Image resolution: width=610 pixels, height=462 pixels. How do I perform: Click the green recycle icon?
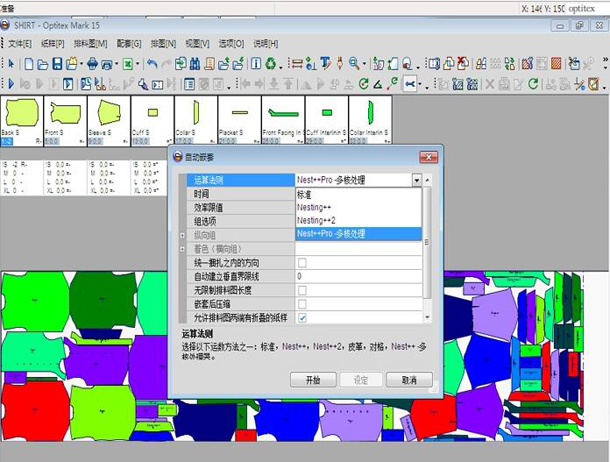(x=270, y=63)
